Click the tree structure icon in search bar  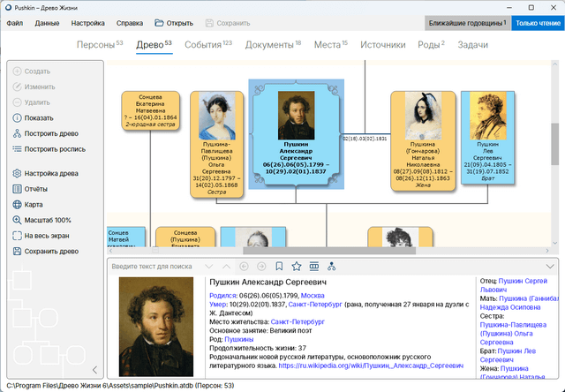331,266
